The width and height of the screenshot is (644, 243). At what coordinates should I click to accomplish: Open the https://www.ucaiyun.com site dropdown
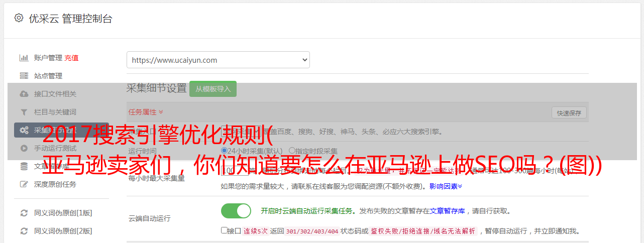[218, 60]
